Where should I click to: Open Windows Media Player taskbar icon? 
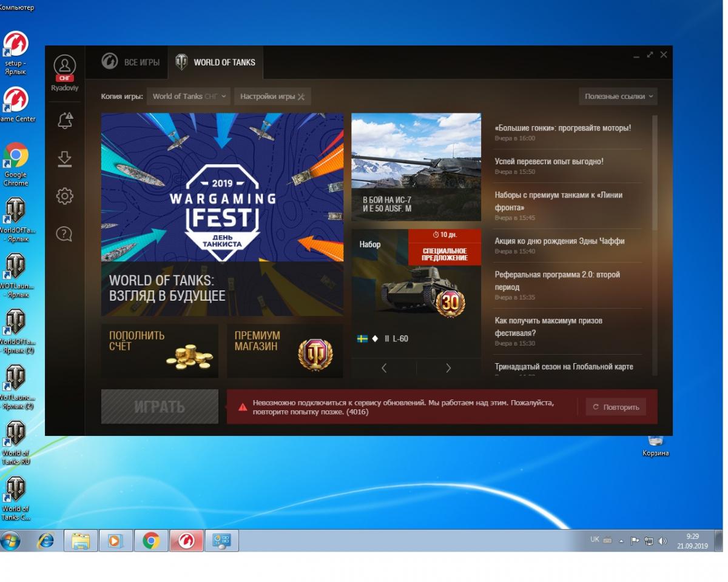(115, 540)
